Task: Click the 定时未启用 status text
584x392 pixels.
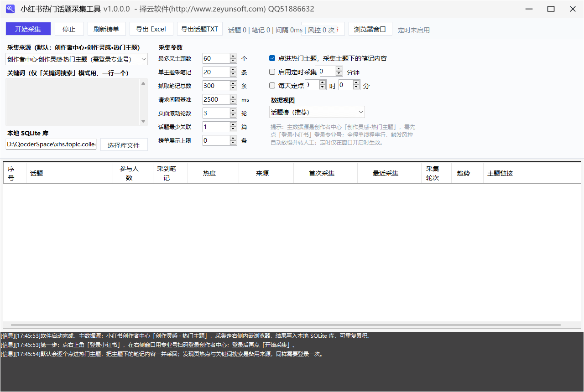Action: pyautogui.click(x=414, y=30)
